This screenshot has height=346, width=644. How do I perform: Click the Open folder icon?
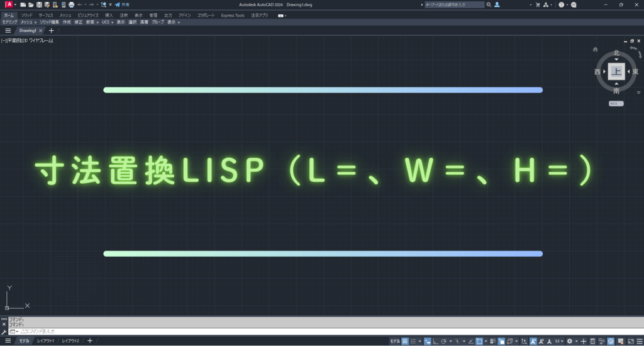click(x=30, y=4)
